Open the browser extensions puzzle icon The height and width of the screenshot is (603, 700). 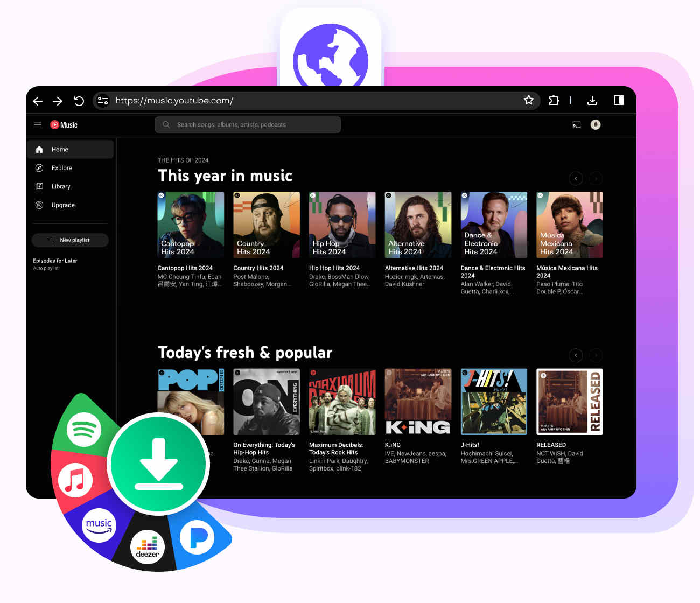[x=554, y=101]
